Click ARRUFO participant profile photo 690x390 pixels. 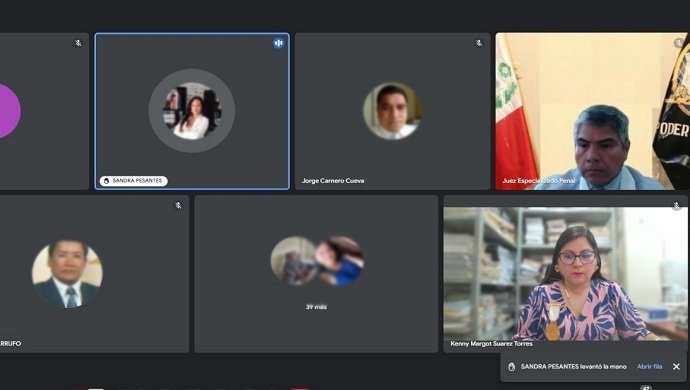[67, 274]
